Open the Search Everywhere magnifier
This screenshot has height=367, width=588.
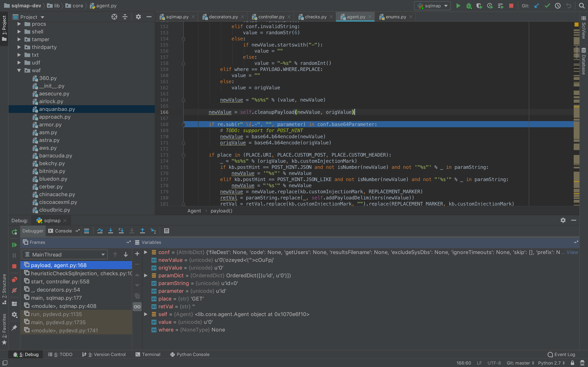[582, 6]
